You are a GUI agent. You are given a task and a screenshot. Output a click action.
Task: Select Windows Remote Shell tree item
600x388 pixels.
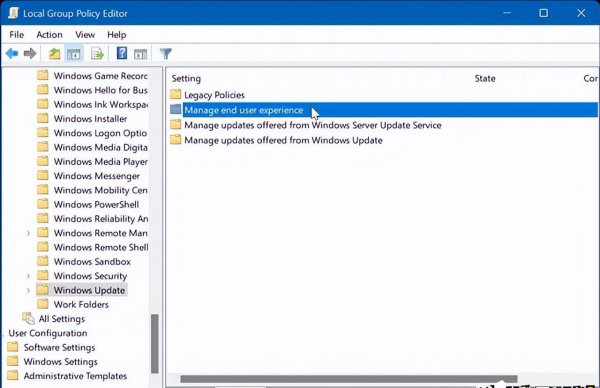(101, 247)
